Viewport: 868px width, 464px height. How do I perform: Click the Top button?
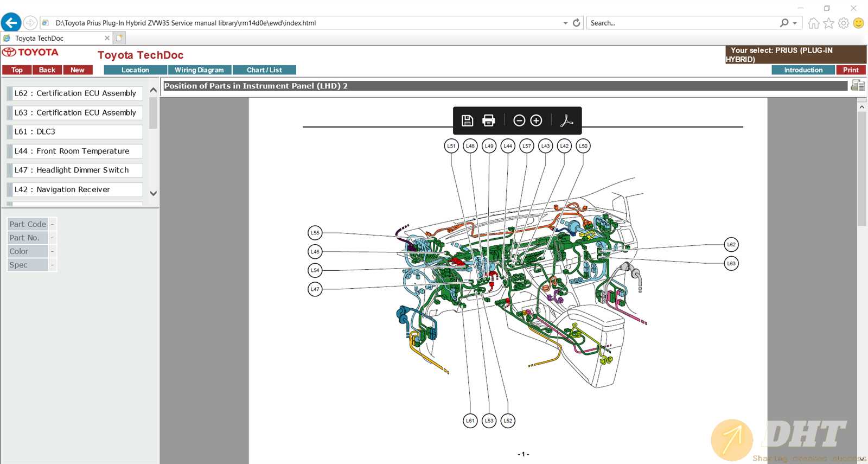point(17,70)
